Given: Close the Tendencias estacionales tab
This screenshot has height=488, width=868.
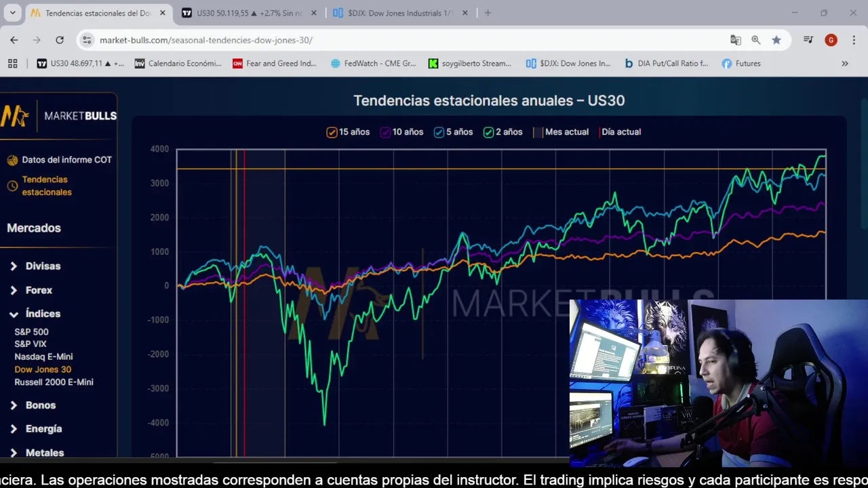Looking at the screenshot, I should [x=162, y=13].
